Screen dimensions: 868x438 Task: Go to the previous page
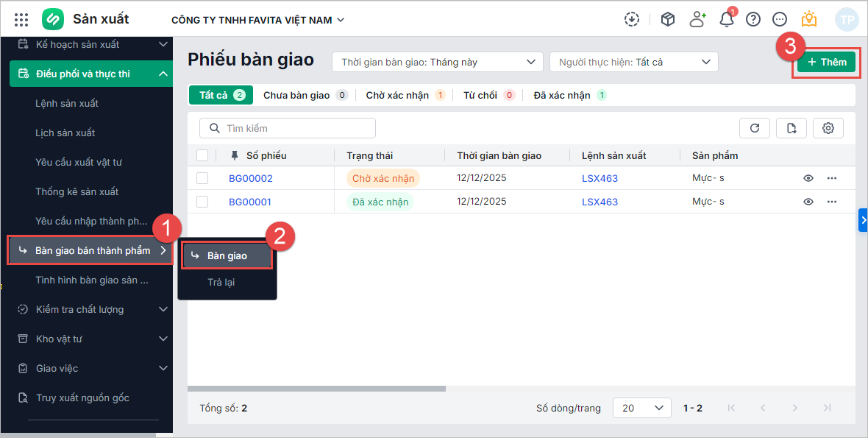tap(763, 408)
